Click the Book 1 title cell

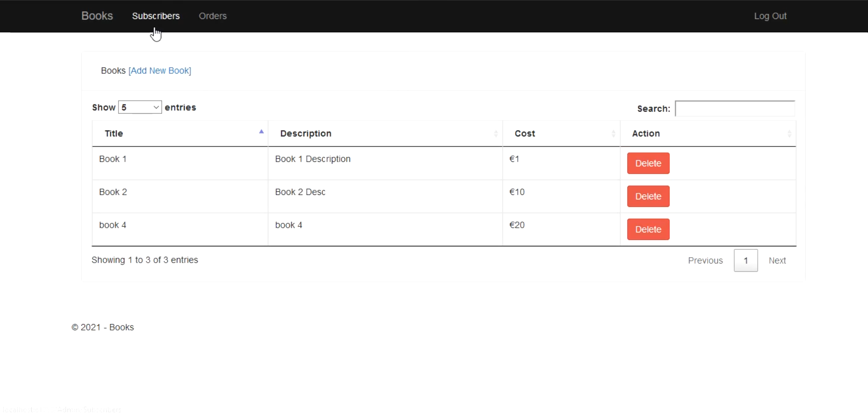(x=113, y=159)
